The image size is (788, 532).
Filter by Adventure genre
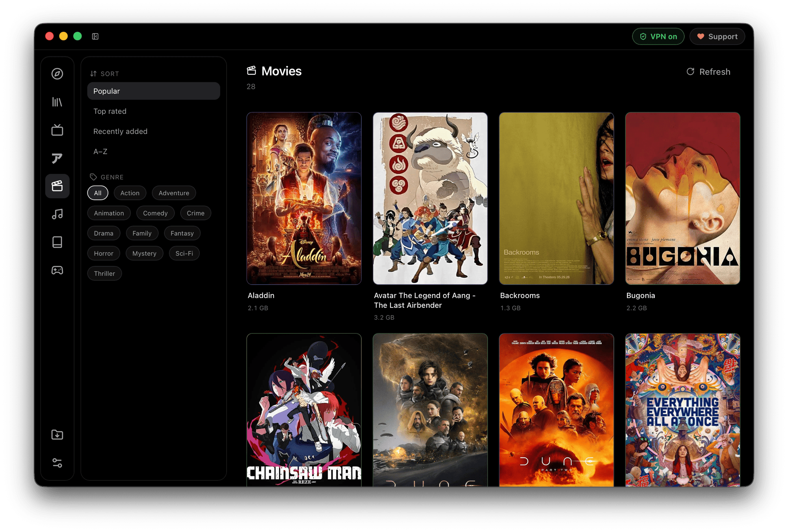click(174, 193)
